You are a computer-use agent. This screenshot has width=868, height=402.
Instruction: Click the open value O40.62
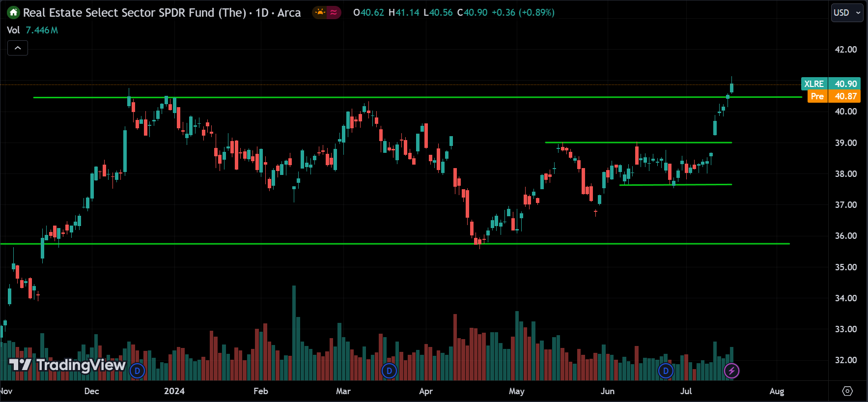click(368, 12)
